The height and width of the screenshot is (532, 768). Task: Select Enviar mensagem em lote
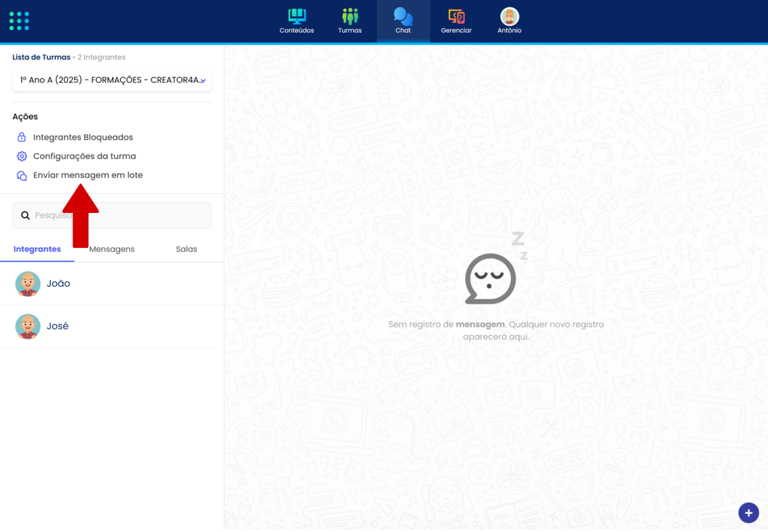(88, 175)
